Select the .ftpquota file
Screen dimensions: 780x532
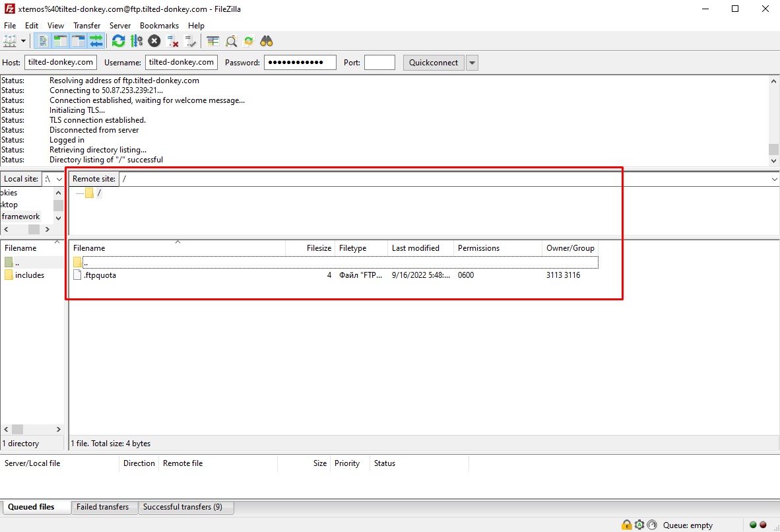pos(100,275)
